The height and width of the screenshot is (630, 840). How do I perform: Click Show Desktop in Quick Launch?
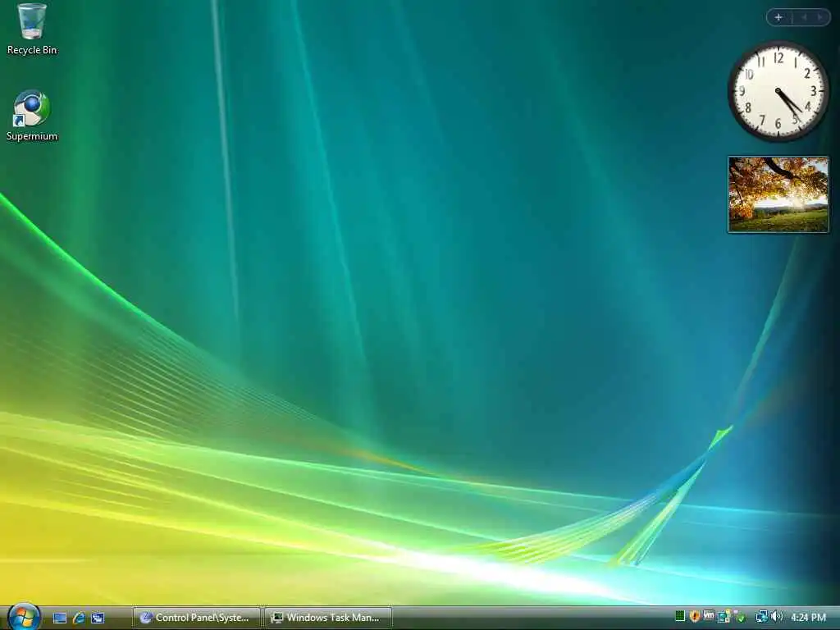click(x=59, y=618)
